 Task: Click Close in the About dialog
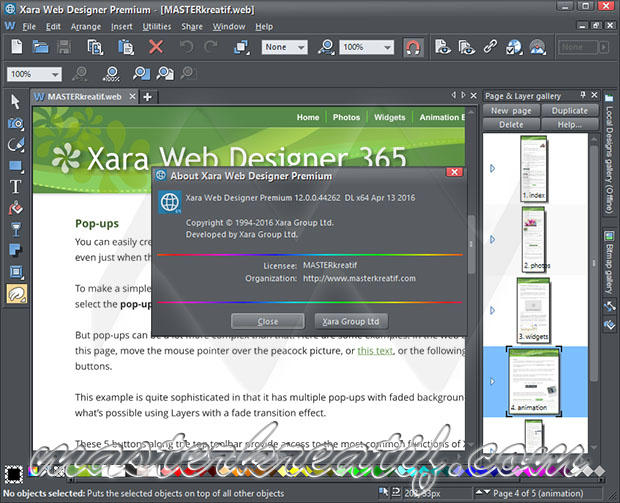[x=268, y=321]
